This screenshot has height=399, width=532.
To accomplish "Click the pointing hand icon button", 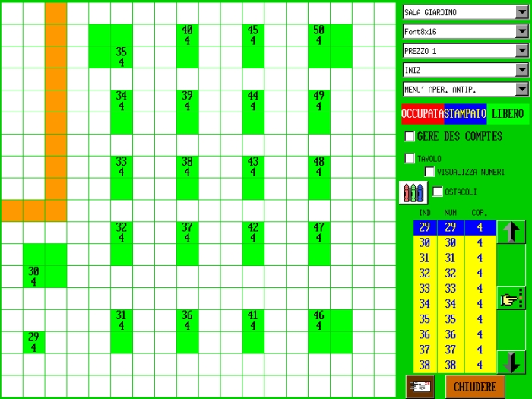I will pos(511,298).
